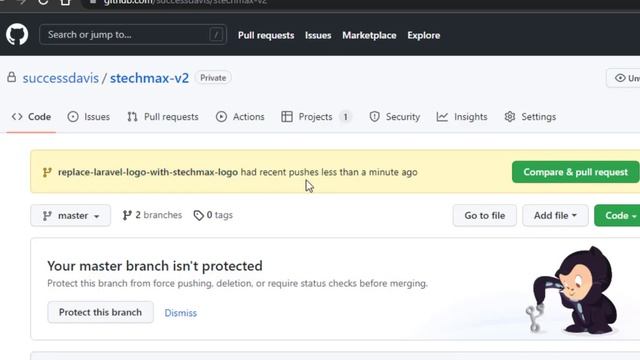Image resolution: width=640 pixels, height=360 pixels.
Task: Click the Private repository badge
Action: [x=213, y=78]
